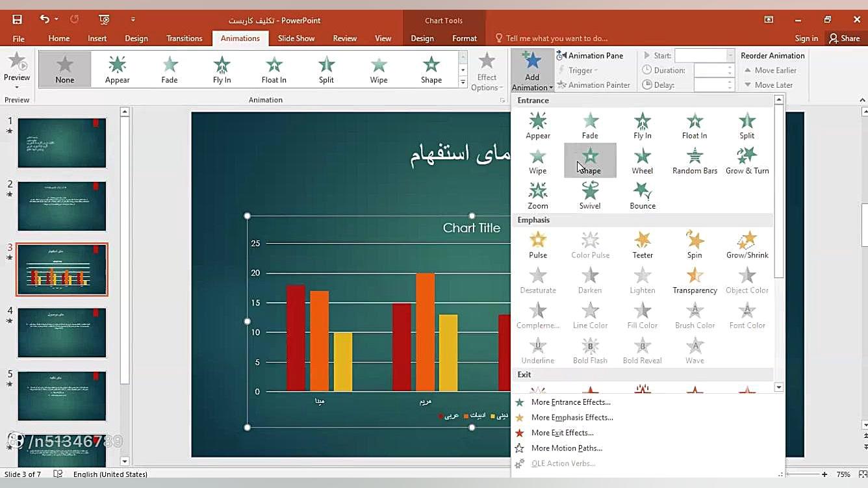Screen dimensions: 868x488
Task: Select slide 1 thumbnail
Action: click(x=62, y=143)
